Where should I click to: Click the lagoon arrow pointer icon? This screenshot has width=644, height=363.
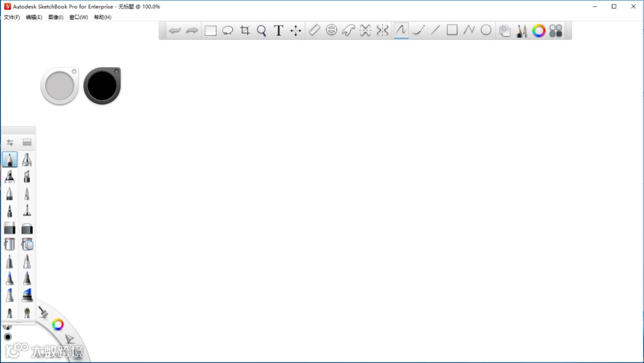[69, 339]
